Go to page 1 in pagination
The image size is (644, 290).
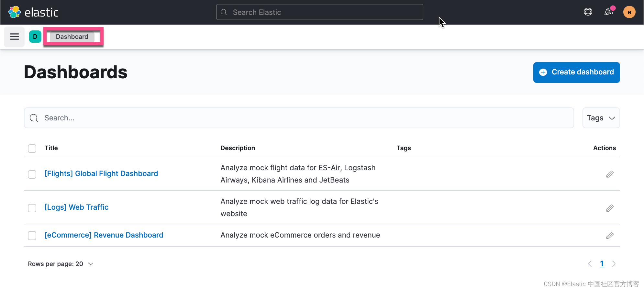tap(602, 264)
